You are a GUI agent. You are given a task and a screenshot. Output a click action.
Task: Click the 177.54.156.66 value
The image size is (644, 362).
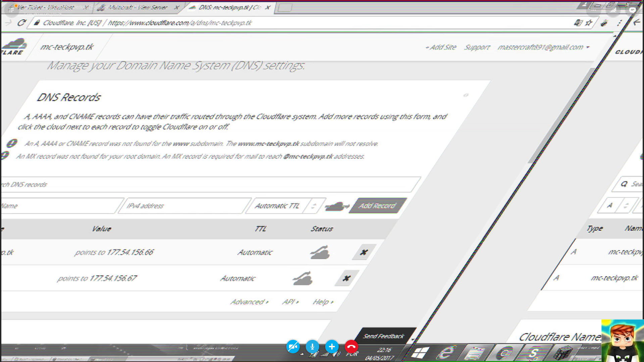(x=130, y=252)
